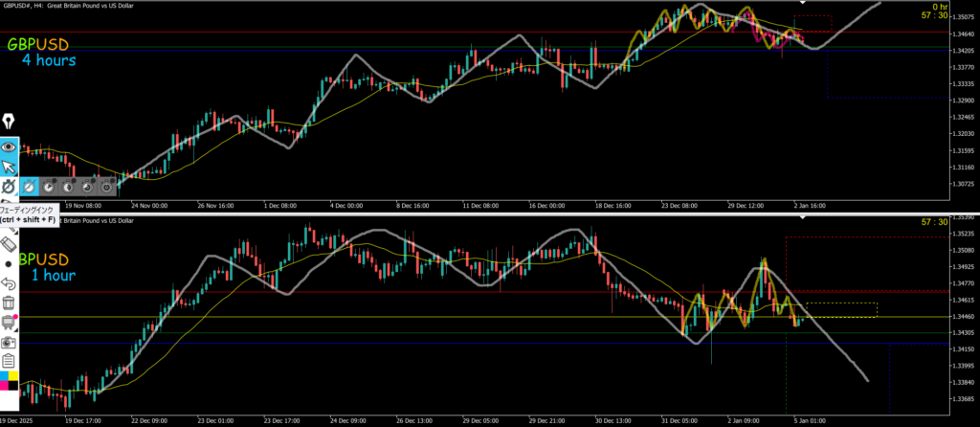980x427 pixels.
Task: Turn off fading ink using the crossed-out stopwatch
Action: tap(30, 186)
